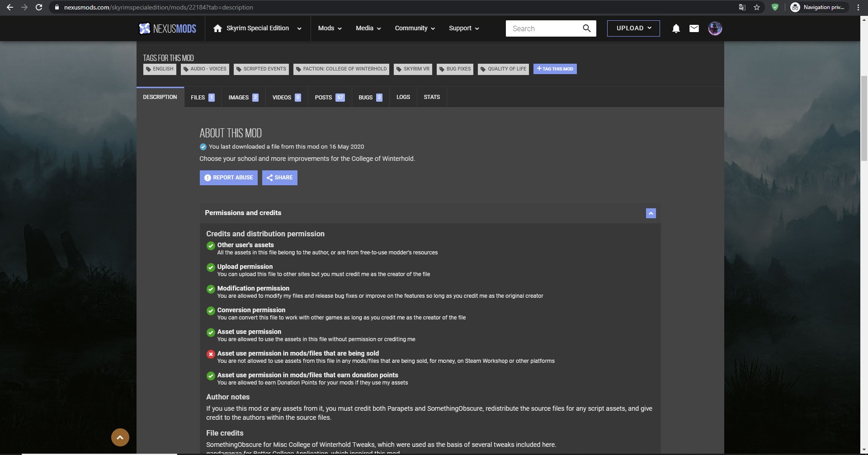Click the search magnifier icon
The image size is (868, 455).
[x=586, y=28]
